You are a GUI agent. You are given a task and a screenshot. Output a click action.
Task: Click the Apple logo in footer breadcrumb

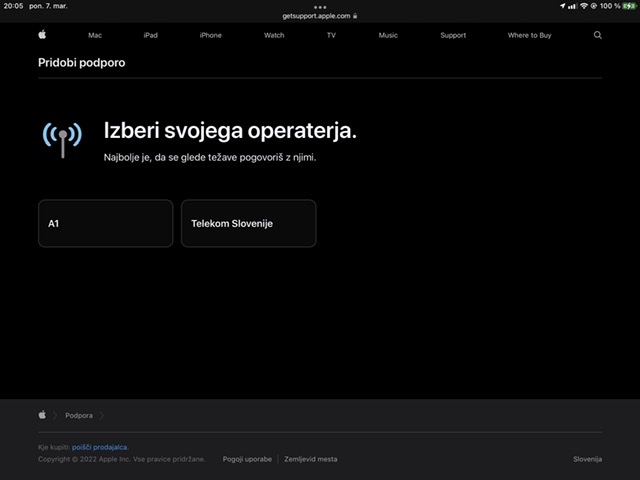click(x=42, y=415)
